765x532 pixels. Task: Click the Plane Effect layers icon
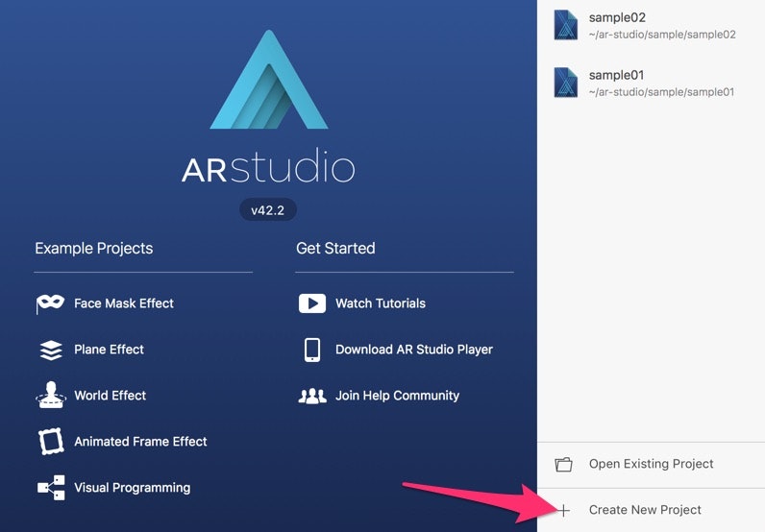point(51,350)
